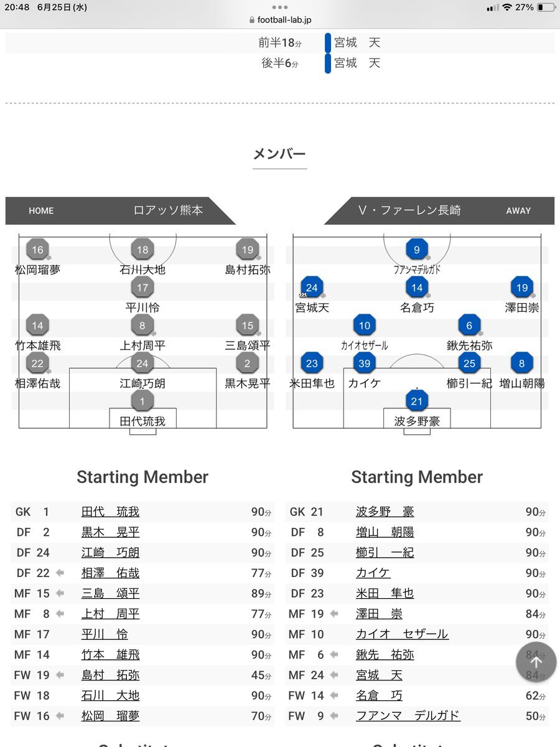Tap the number 9 player marker for ファンマデルガド
Screen dimensions: 560x747
pyautogui.click(x=416, y=250)
